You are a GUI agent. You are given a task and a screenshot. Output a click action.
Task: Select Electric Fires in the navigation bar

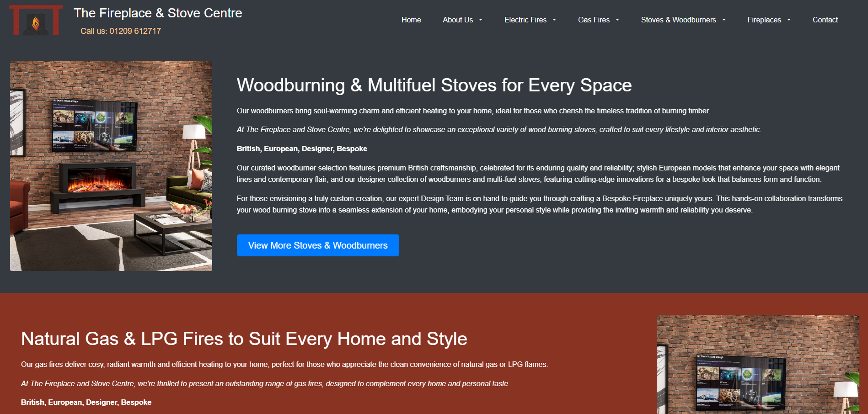point(525,20)
